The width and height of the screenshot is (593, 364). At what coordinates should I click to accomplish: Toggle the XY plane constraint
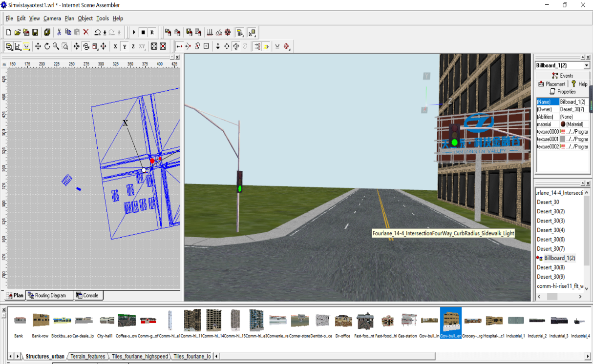tap(142, 46)
